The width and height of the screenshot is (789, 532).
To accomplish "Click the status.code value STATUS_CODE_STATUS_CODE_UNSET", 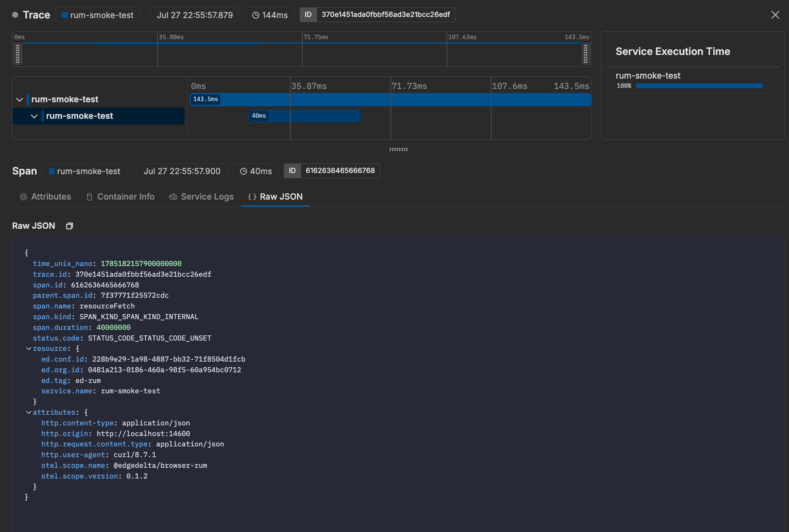I will point(149,338).
